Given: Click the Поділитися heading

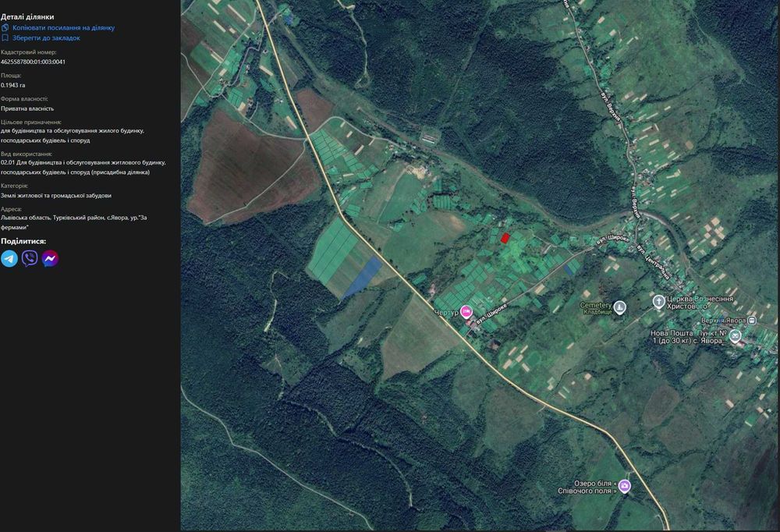Looking at the screenshot, I should pyautogui.click(x=23, y=241).
